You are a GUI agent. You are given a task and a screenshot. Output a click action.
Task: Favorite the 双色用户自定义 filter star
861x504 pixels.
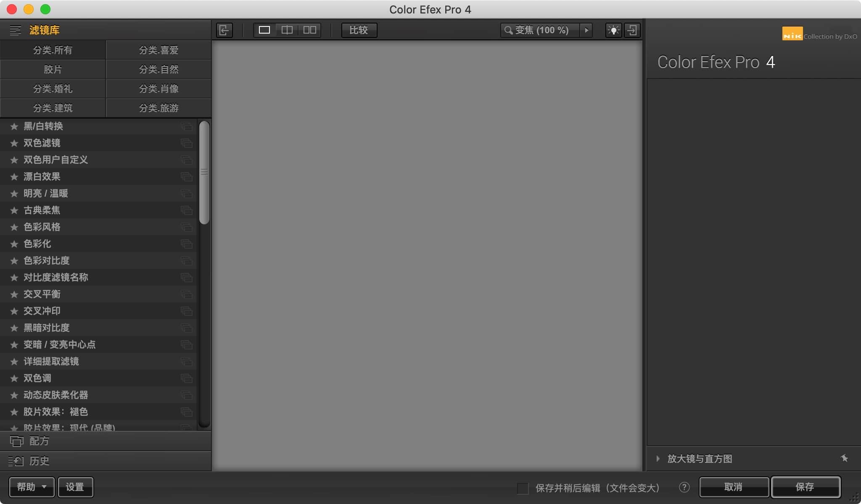(x=14, y=160)
